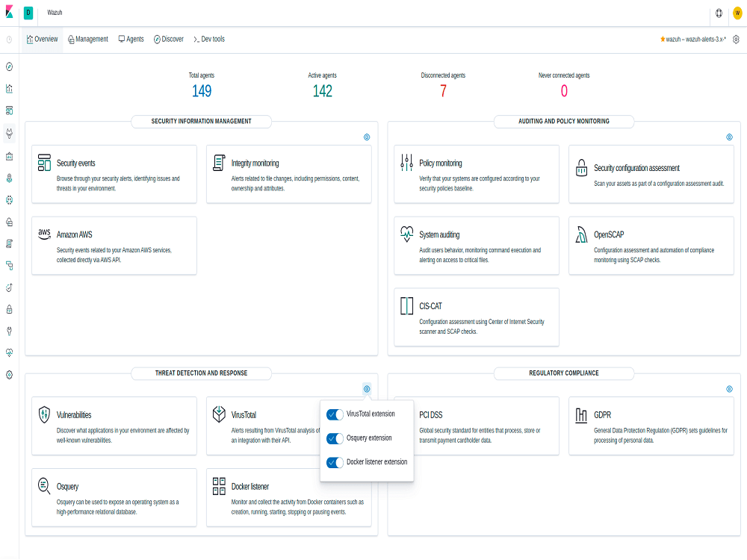Viewport: 747px width, 560px height.
Task: Open Security configuration assessment card
Action: click(651, 174)
